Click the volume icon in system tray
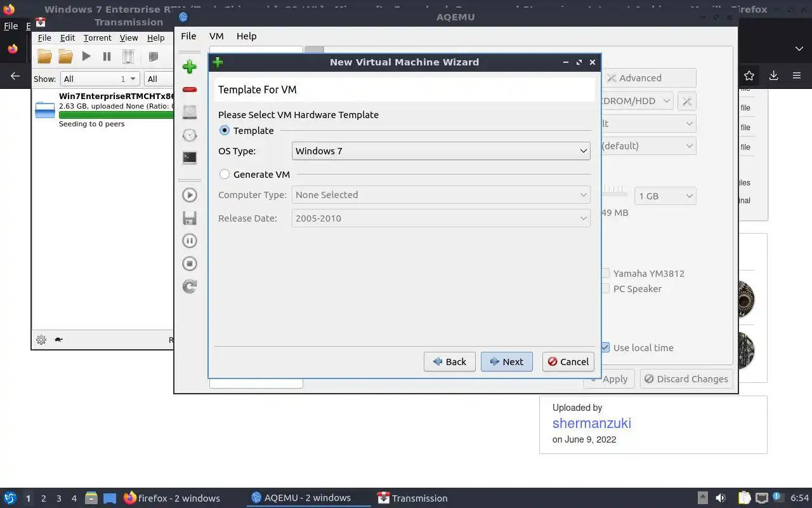812x508 pixels. pyautogui.click(x=721, y=498)
